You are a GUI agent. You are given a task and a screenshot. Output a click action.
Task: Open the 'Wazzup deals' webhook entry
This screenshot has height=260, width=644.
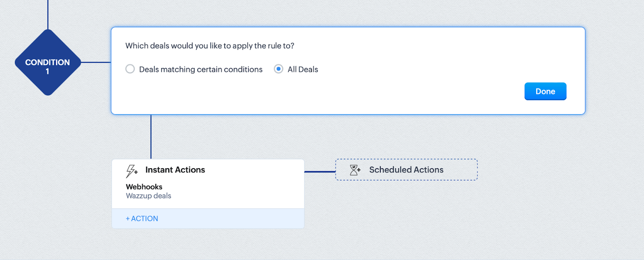(149, 196)
